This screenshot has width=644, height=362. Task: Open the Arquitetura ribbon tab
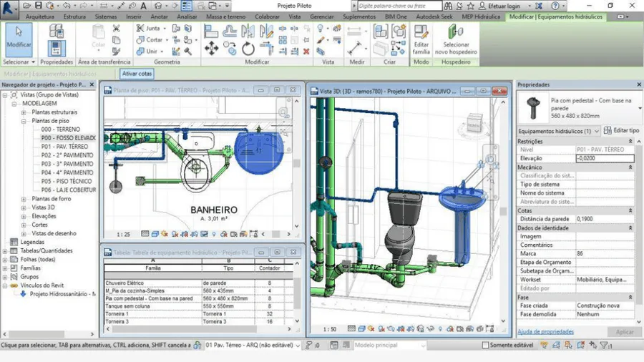[x=39, y=16]
